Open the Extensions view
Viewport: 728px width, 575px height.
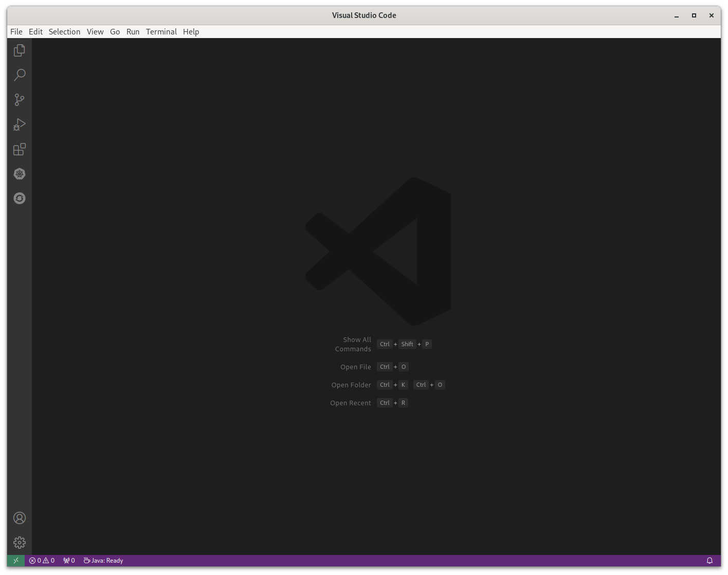(x=20, y=149)
